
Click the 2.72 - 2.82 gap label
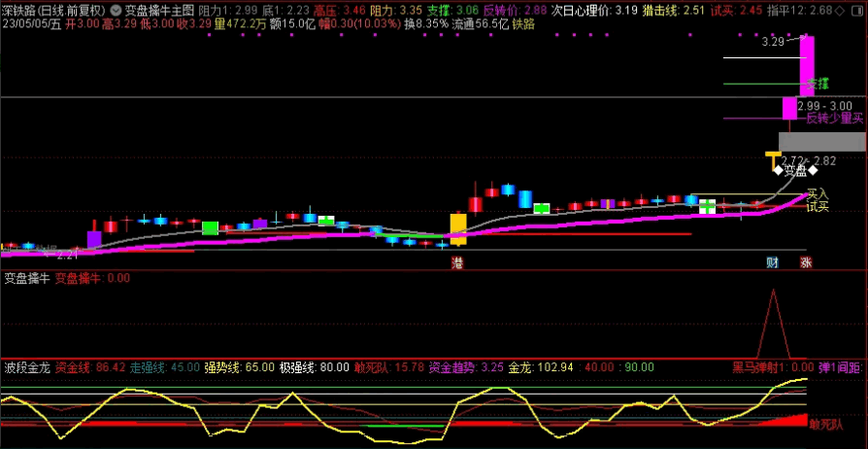(808, 160)
